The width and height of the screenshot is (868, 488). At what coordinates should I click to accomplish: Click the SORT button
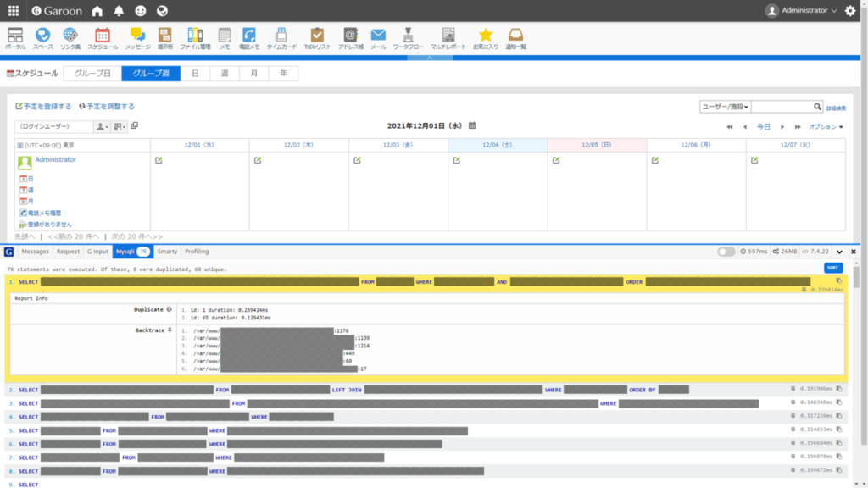pyautogui.click(x=833, y=268)
